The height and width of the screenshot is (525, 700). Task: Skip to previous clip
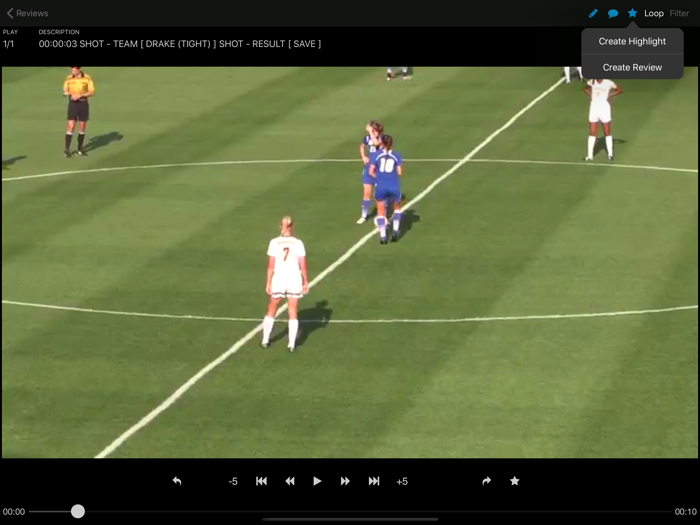pos(261,481)
